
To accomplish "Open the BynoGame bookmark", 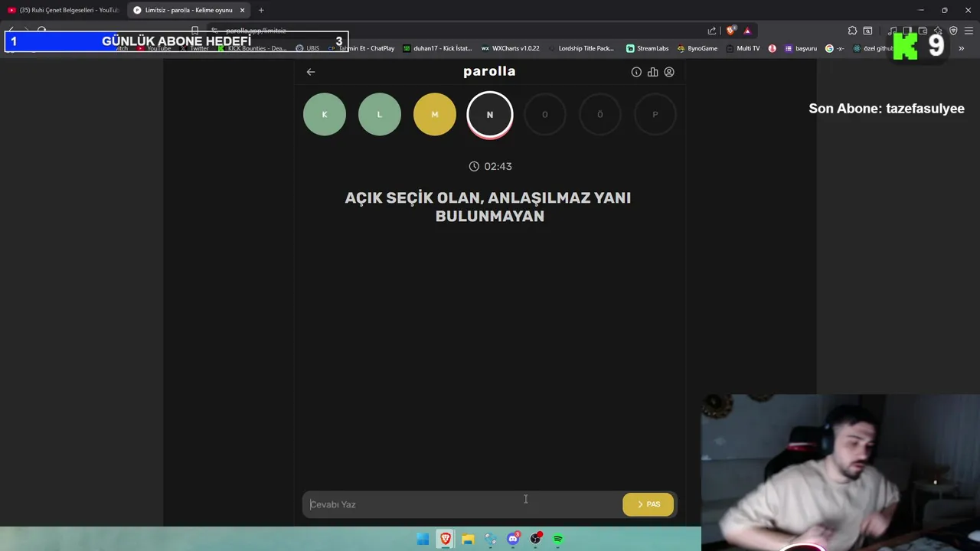I will click(697, 48).
